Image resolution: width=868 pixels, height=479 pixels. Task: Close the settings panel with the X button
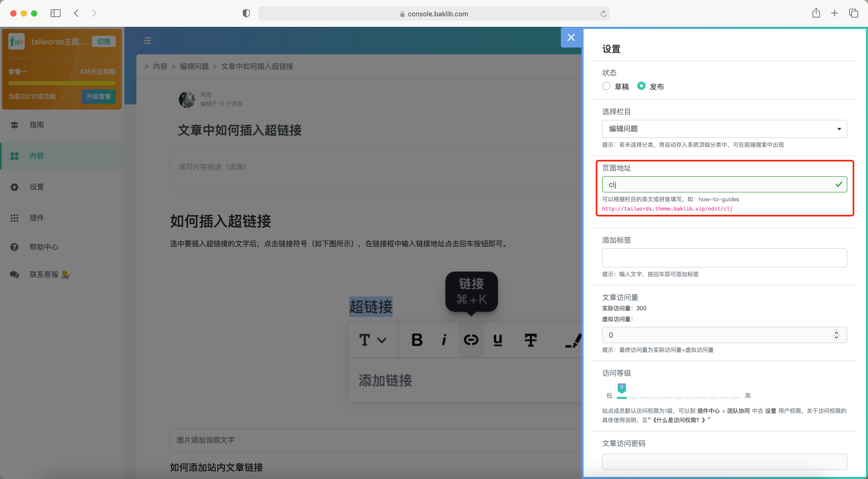(x=571, y=37)
